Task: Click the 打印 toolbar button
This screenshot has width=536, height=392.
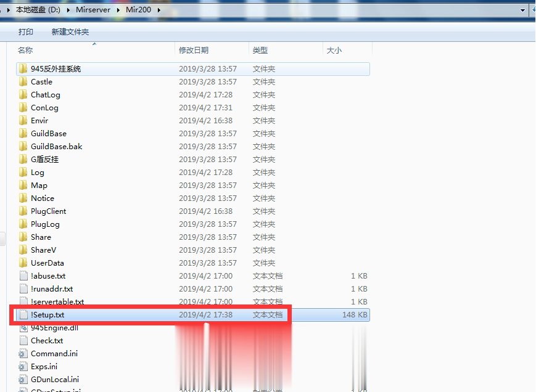Action: click(26, 32)
